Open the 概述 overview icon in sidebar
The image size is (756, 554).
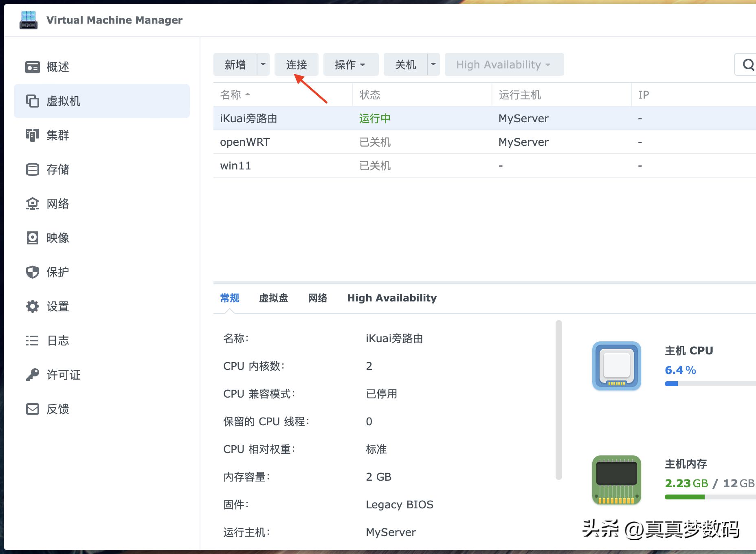(33, 67)
